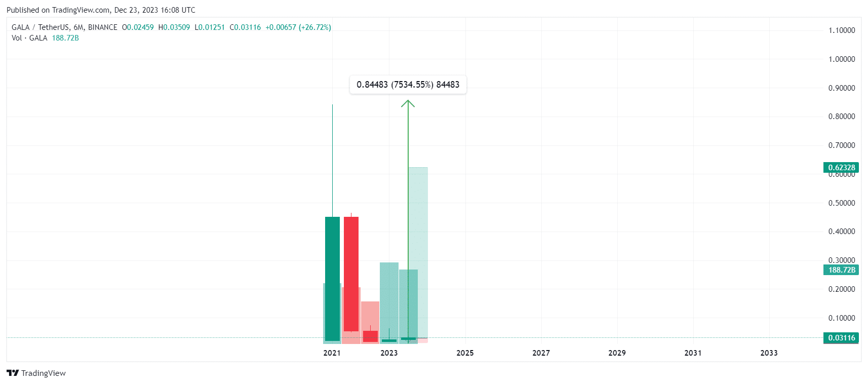Click the 0.10000 price scale label
The height and width of the screenshot is (384, 868).
842,318
